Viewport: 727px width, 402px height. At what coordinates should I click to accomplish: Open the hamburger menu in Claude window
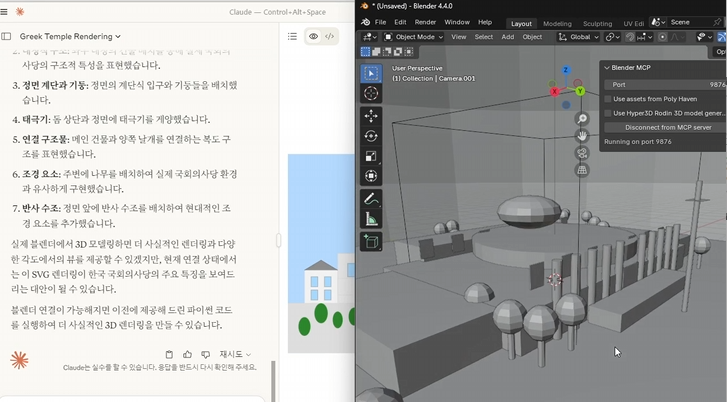coord(4,12)
